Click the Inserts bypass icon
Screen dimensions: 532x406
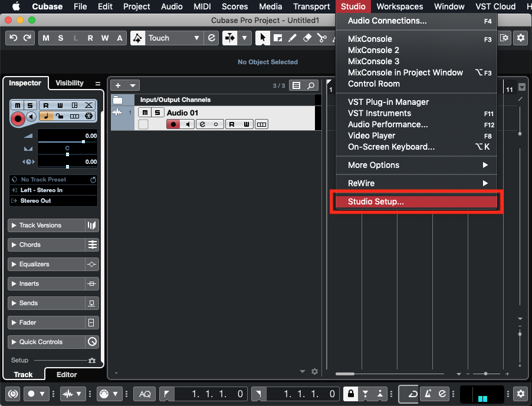(91, 283)
